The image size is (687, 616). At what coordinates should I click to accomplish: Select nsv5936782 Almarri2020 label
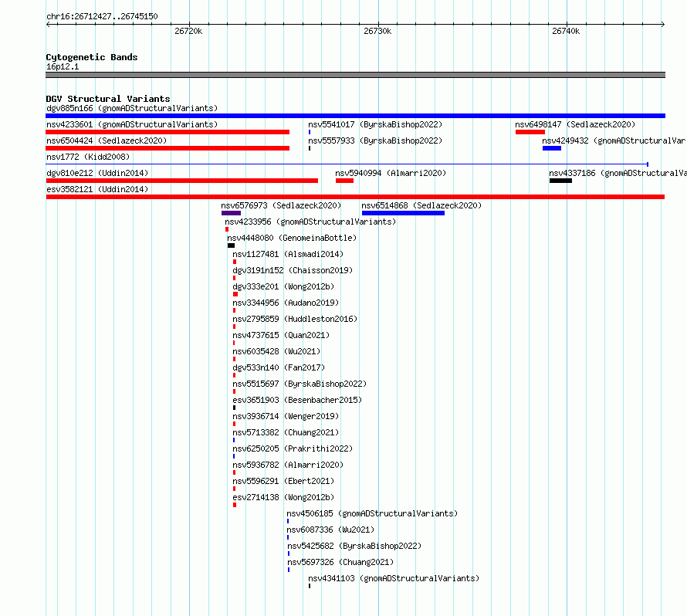(288, 465)
